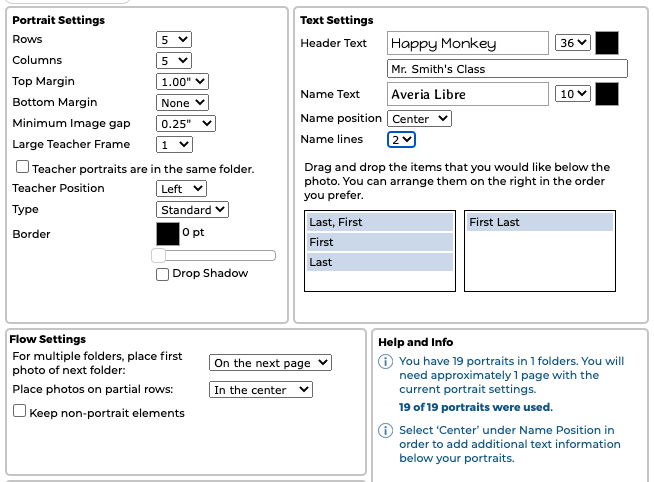The image size is (654, 482).
Task: Click the Border color swatch
Action: 168,234
